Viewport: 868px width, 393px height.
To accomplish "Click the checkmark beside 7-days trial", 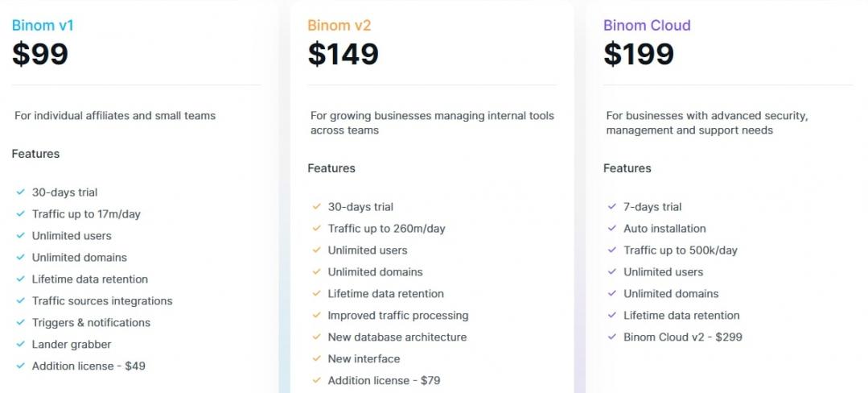I will (x=612, y=207).
